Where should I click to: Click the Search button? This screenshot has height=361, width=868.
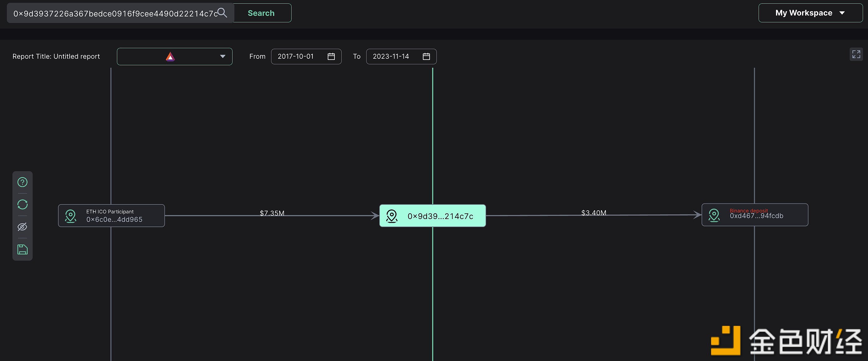point(261,13)
